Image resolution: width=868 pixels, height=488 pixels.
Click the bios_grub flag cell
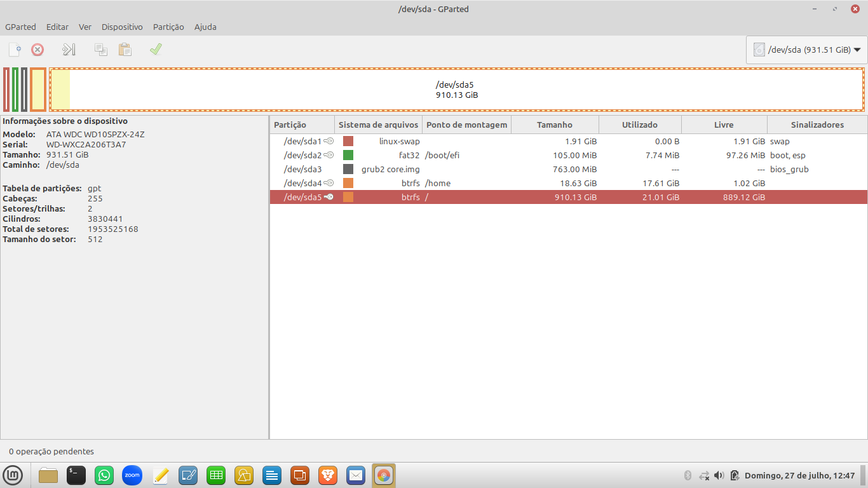pyautogui.click(x=789, y=169)
